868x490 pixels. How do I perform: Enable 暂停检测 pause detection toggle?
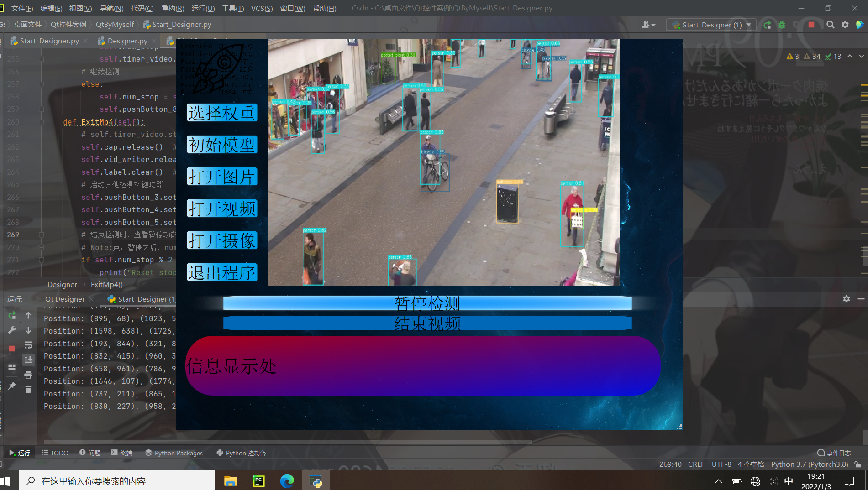[427, 302]
